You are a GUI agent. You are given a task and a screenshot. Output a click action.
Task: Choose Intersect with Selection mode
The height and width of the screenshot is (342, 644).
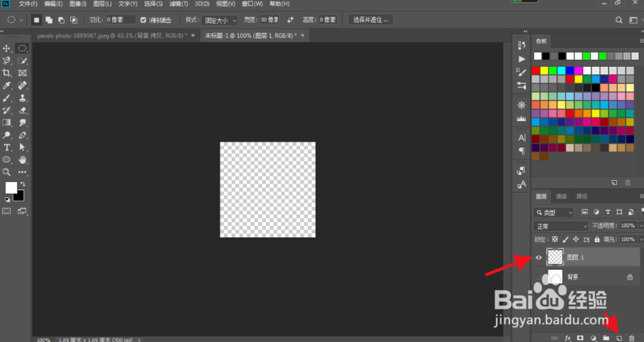point(73,20)
